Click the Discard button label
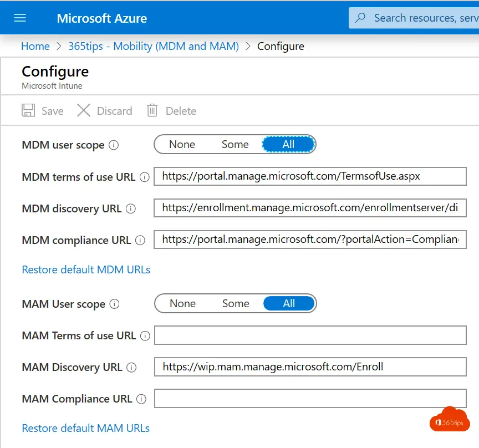The image size is (479, 448). pyautogui.click(x=115, y=111)
